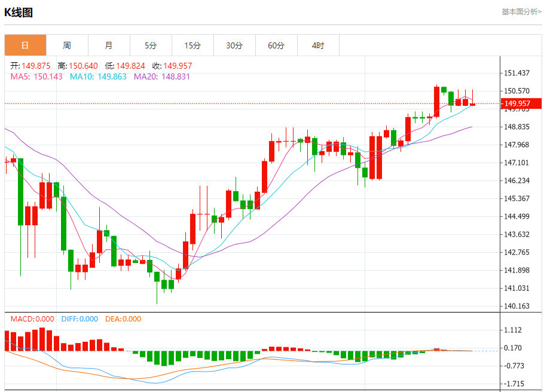Image resolution: width=544 pixels, height=392 pixels.
Task: Click the 开:149.875 open price value
Action: [30, 66]
